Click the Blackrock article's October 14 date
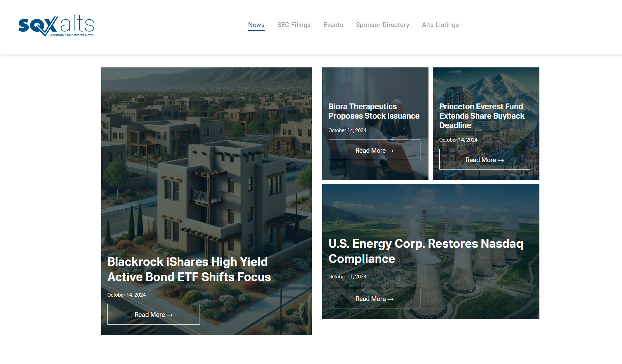The image size is (622, 364). [126, 295]
